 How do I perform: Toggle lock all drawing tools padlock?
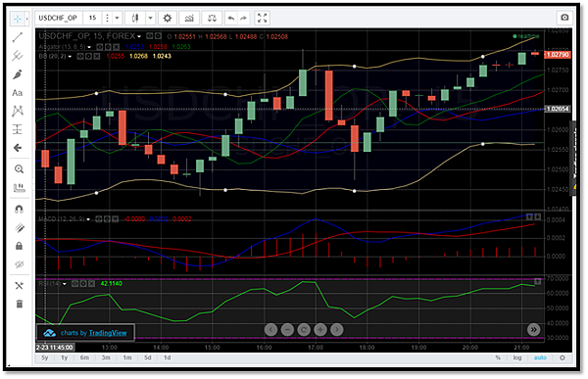coord(19,246)
